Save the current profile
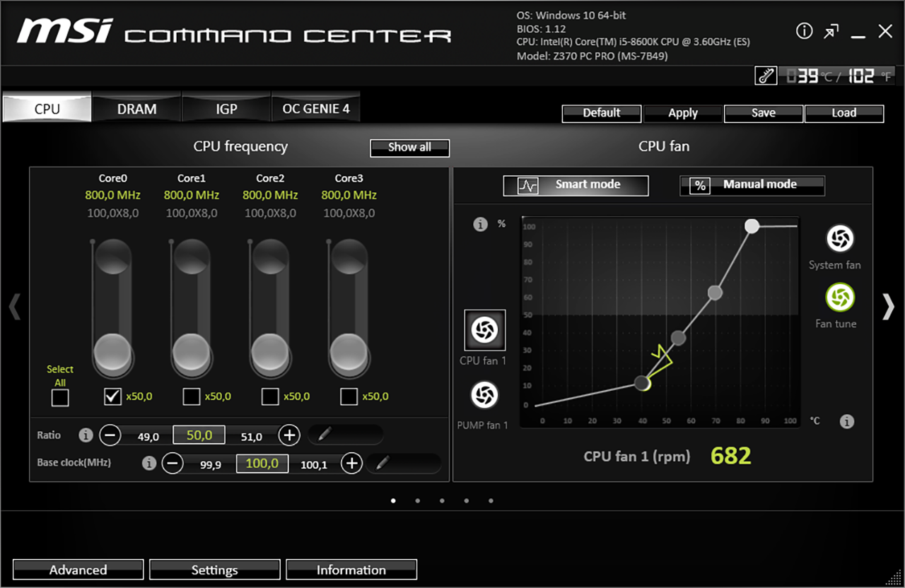Image resolution: width=905 pixels, height=588 pixels. point(764,113)
